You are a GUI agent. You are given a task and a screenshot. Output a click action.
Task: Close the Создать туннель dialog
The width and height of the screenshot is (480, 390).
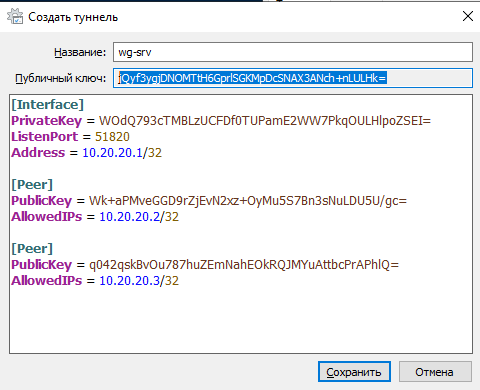[x=468, y=16]
